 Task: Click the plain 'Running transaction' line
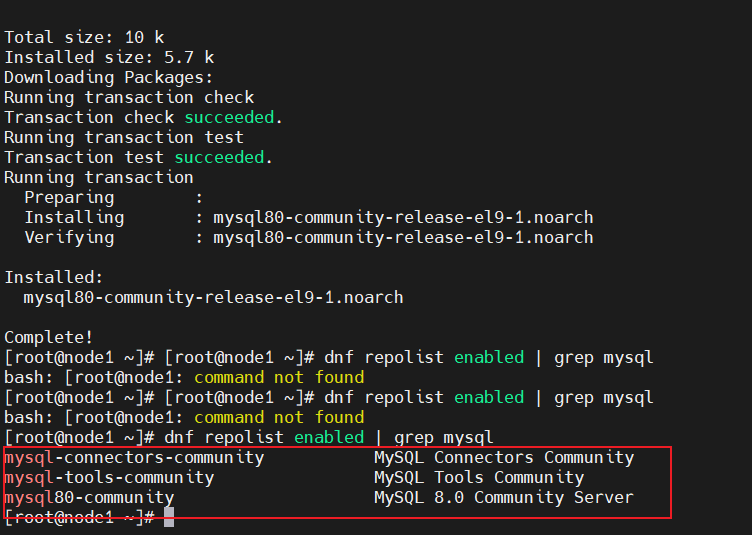[99, 178]
